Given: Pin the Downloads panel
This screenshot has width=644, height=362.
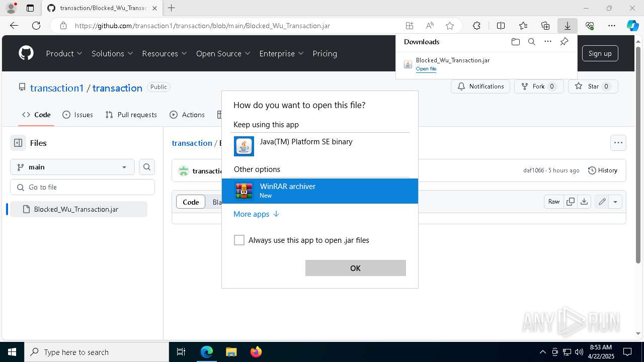Looking at the screenshot, I should click(564, 42).
